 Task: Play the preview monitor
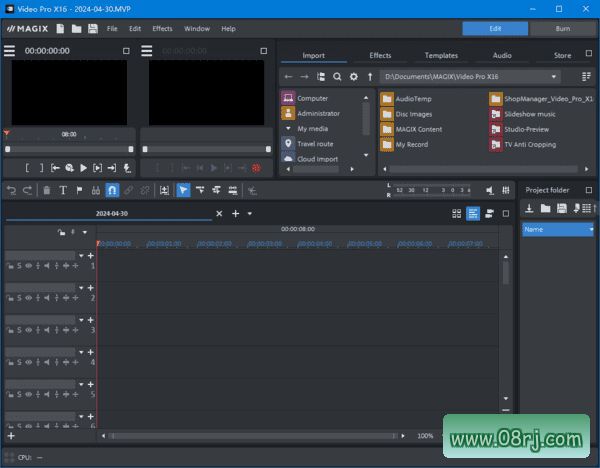click(x=83, y=168)
